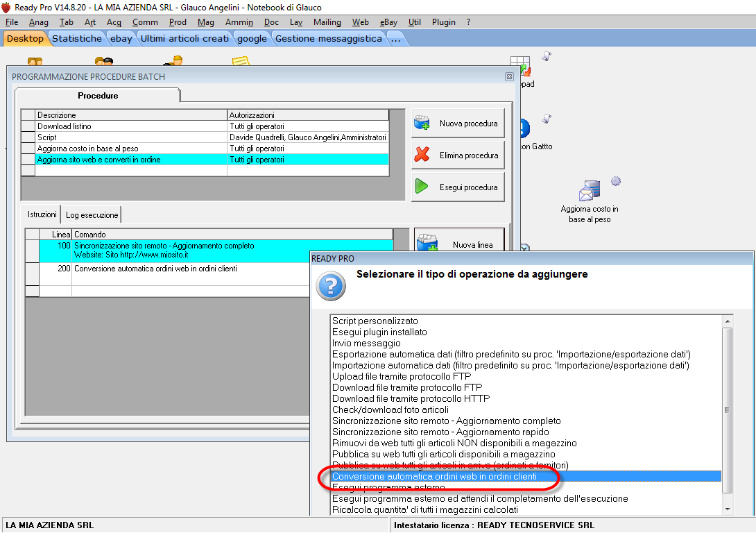Click the Ready Pro strawberry icon in title bar
This screenshot has height=533, width=756.
click(x=6, y=7)
